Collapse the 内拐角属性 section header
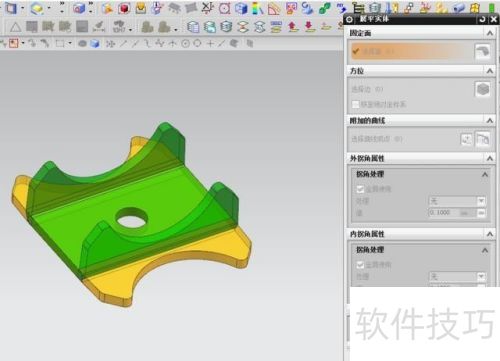This screenshot has height=361, width=500. pyautogui.click(x=490, y=234)
